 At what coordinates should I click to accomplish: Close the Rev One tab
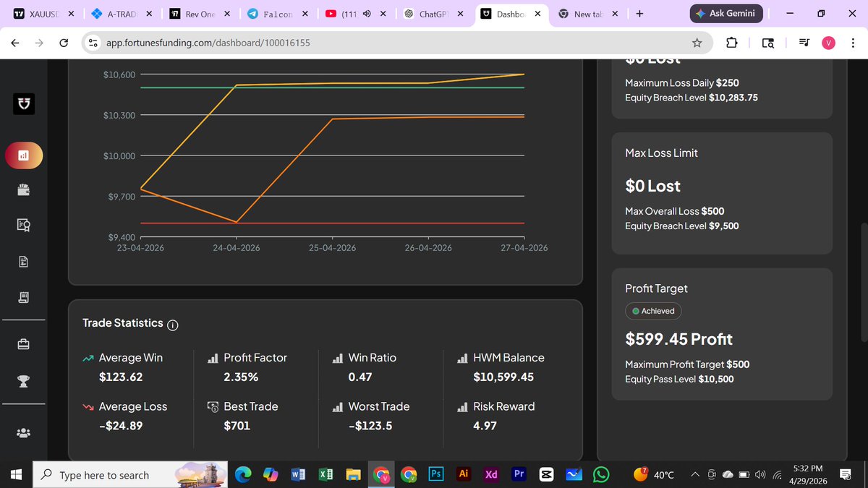[x=226, y=14]
